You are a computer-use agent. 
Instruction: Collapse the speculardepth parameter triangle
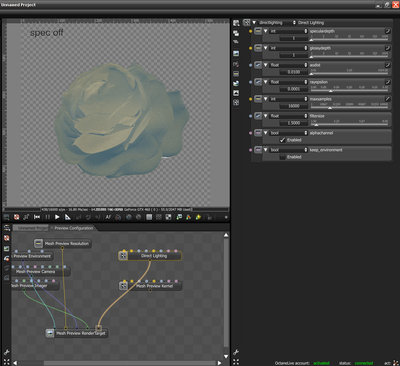(x=266, y=31)
